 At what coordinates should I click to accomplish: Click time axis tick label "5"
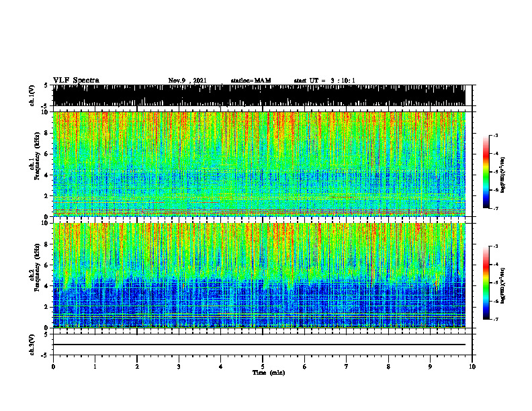(x=263, y=367)
